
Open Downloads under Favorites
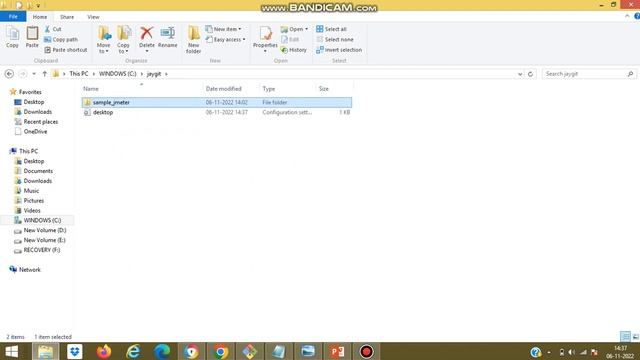pyautogui.click(x=33, y=112)
